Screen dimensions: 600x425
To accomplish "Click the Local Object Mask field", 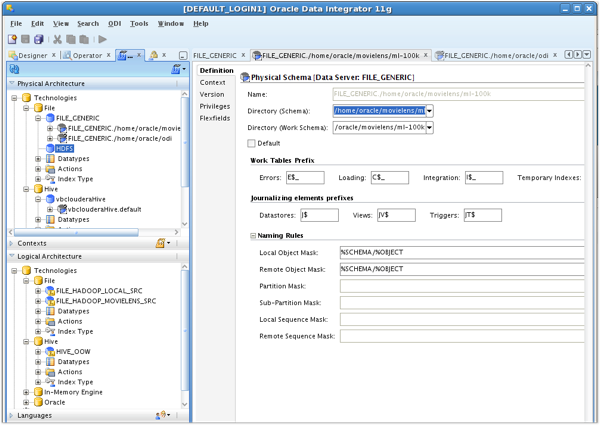I will [462, 252].
